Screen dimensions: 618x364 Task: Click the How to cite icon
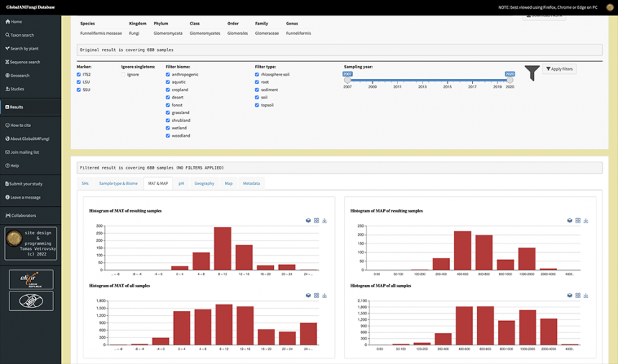tap(7, 125)
